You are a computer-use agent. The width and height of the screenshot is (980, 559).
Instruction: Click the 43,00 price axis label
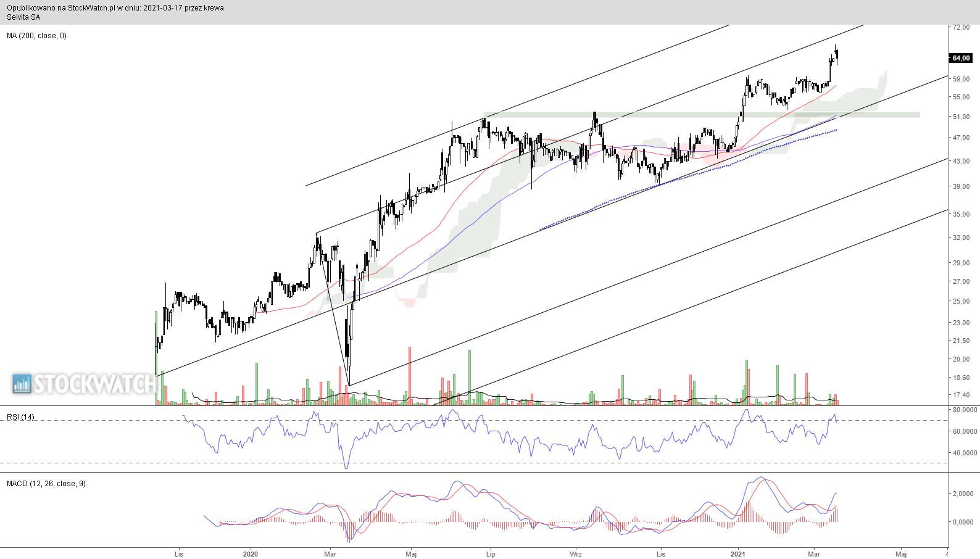(x=961, y=161)
